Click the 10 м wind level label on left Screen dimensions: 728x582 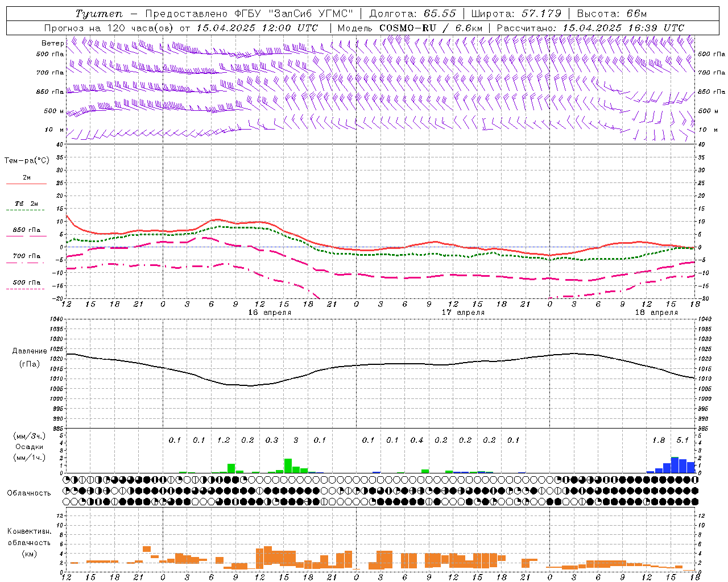55,130
